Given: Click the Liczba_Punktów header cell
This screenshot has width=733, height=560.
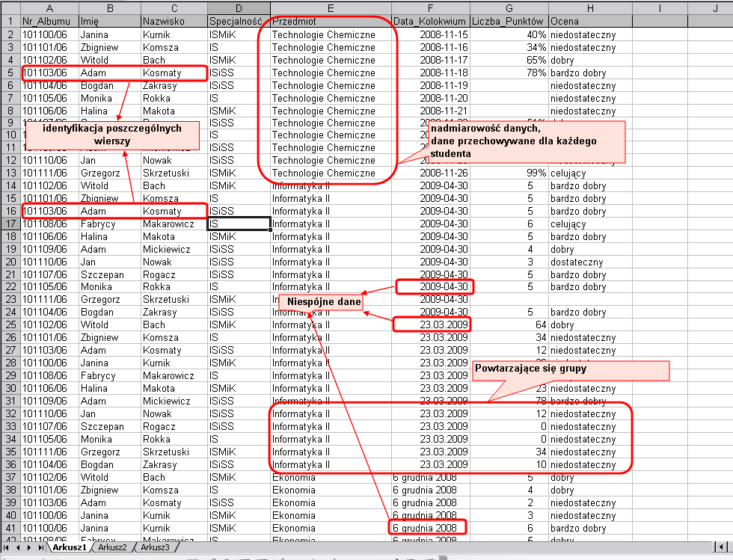Looking at the screenshot, I should [x=509, y=21].
